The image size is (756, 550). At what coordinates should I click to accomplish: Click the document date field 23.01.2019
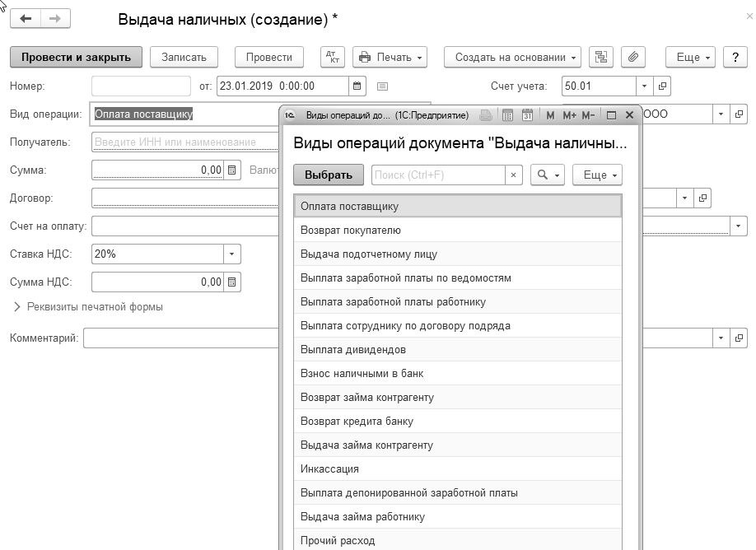[283, 86]
